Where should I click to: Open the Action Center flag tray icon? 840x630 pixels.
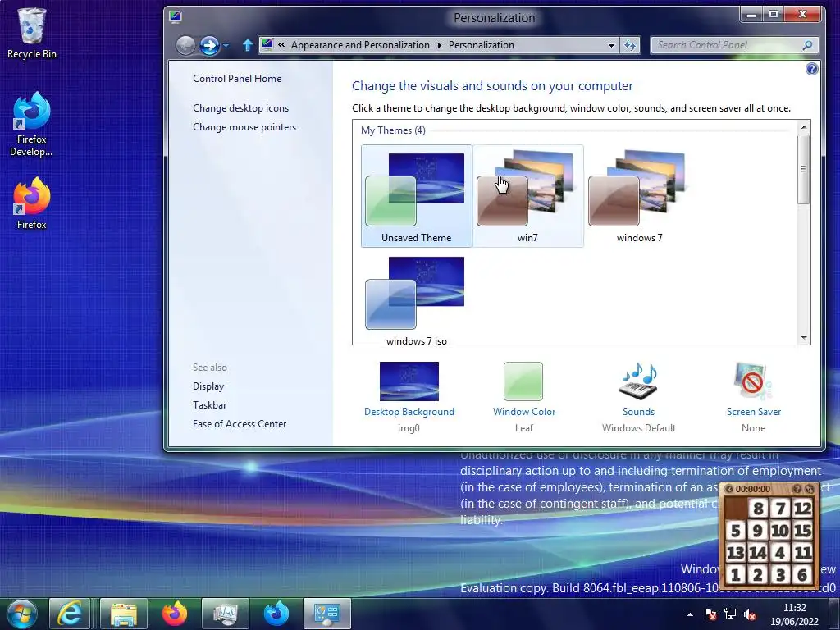pos(710,614)
